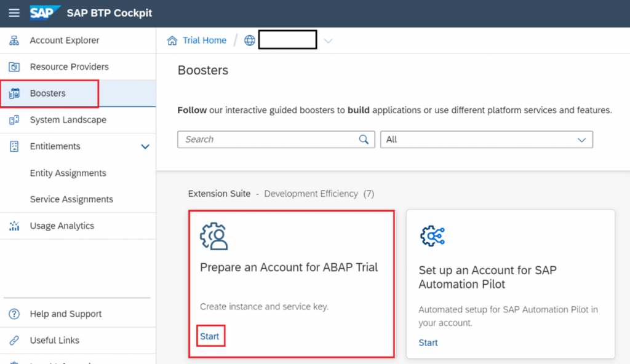Click the System Landscape icon
The image size is (630, 364).
(14, 120)
